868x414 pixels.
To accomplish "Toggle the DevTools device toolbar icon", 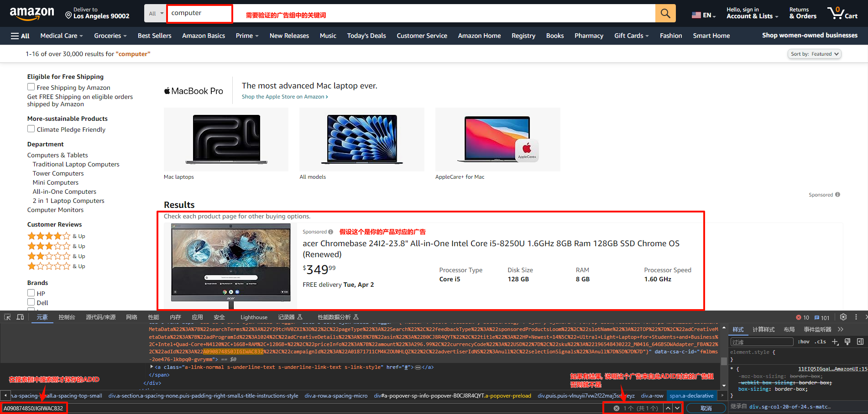I will point(20,317).
